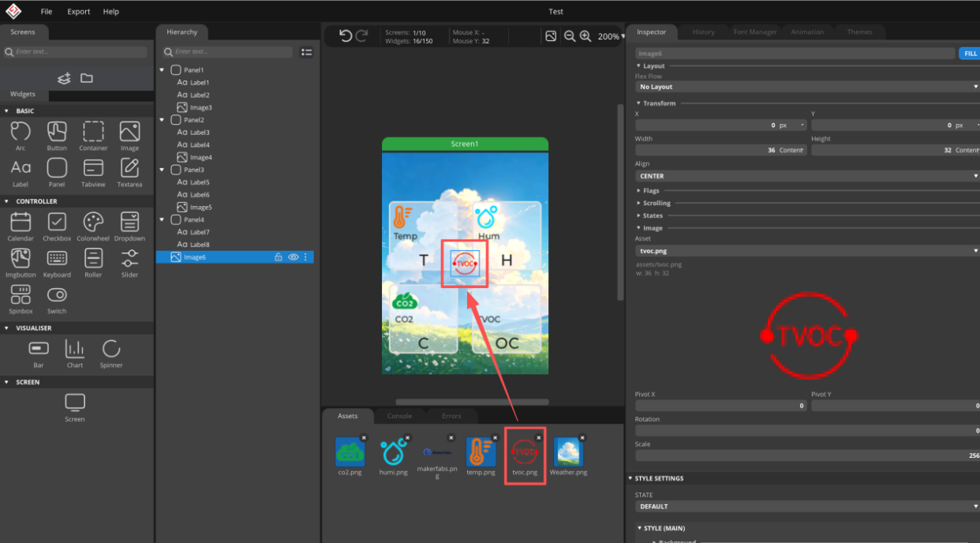Collapse Panel4 in hierarchy

pyautogui.click(x=162, y=219)
